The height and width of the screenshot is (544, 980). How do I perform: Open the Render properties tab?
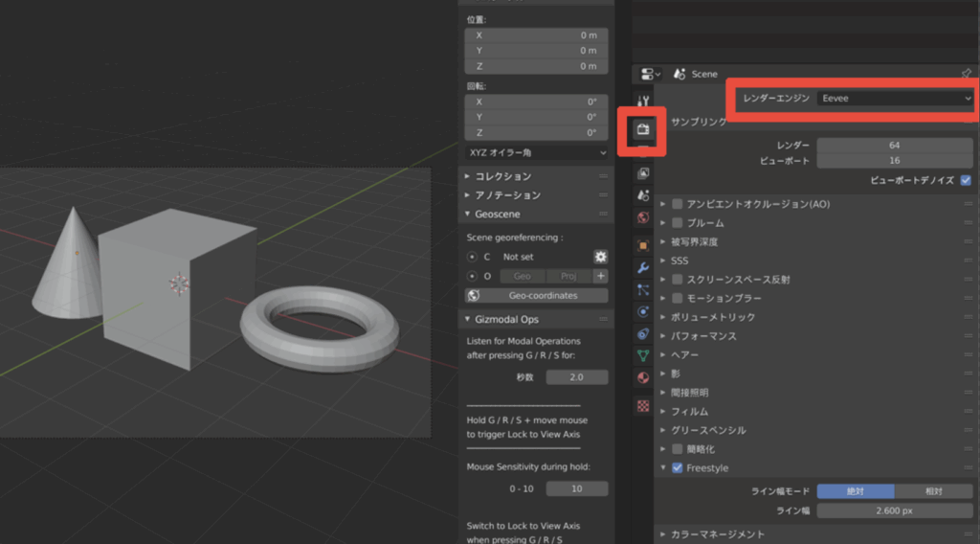pyautogui.click(x=643, y=130)
